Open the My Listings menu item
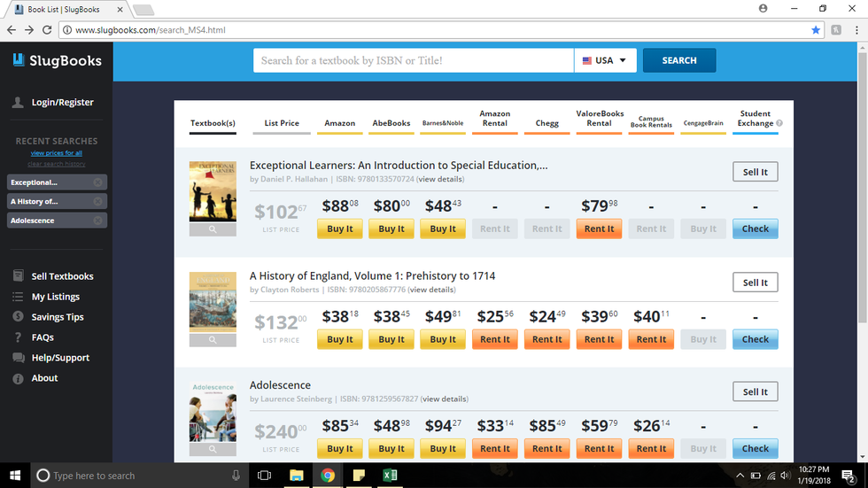The width and height of the screenshot is (868, 488). pos(55,297)
